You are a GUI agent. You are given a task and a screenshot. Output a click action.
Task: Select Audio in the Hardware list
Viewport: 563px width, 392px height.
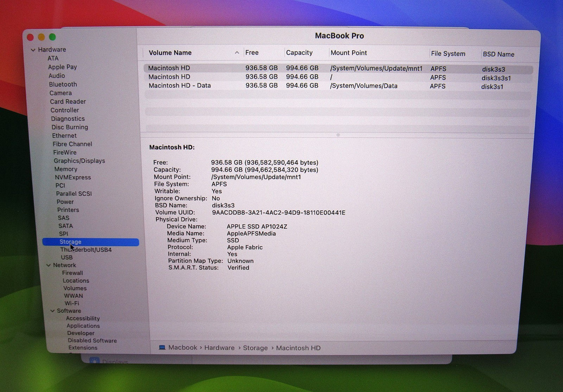point(57,76)
